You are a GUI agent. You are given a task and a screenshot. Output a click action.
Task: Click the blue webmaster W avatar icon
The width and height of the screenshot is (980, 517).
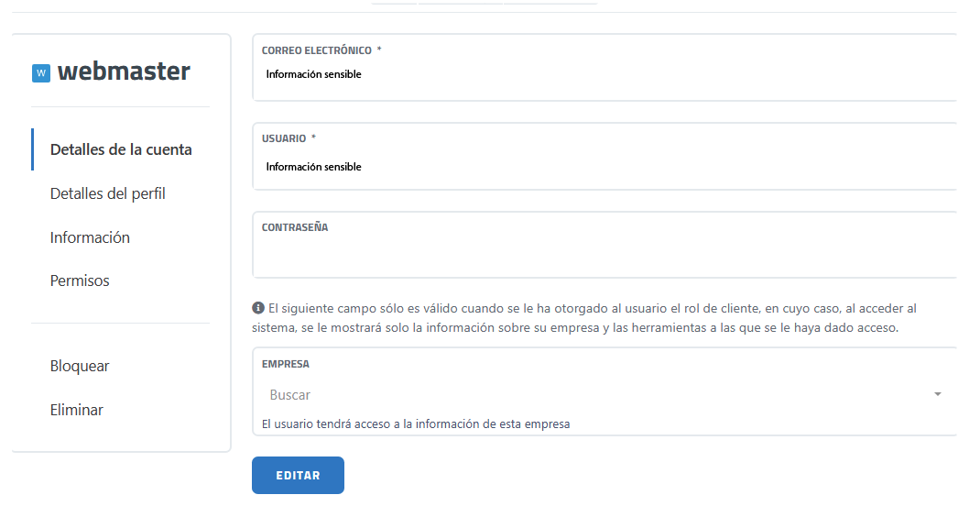point(40,73)
